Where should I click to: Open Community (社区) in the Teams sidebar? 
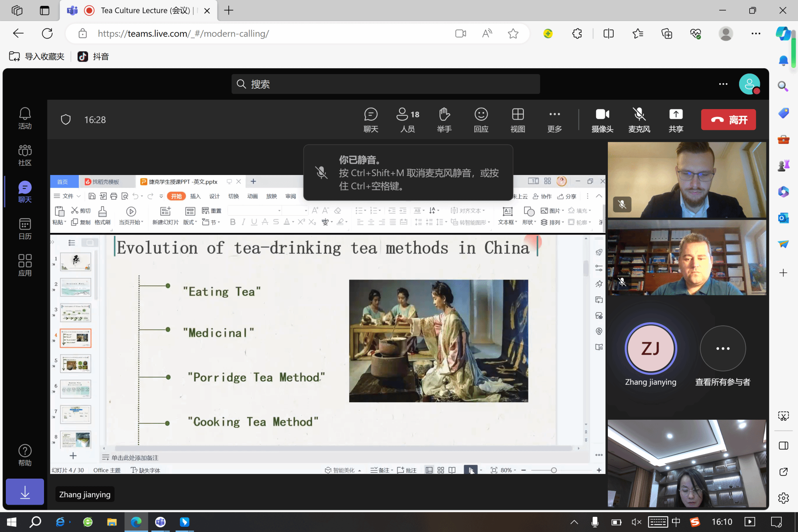click(25, 155)
